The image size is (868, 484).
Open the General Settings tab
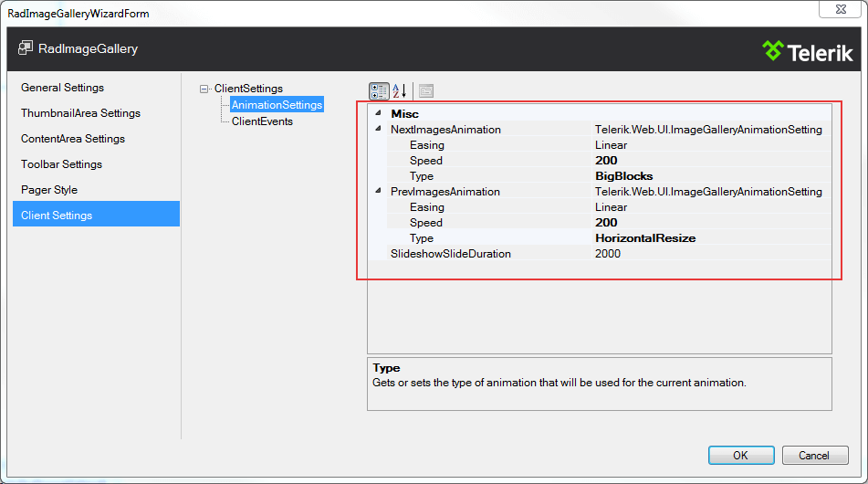click(x=62, y=88)
